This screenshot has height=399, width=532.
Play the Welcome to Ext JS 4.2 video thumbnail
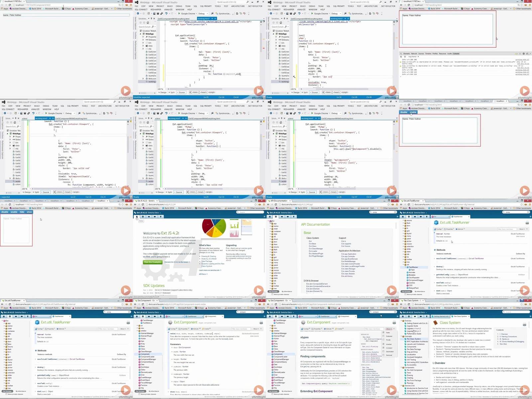pyautogui.click(x=259, y=290)
